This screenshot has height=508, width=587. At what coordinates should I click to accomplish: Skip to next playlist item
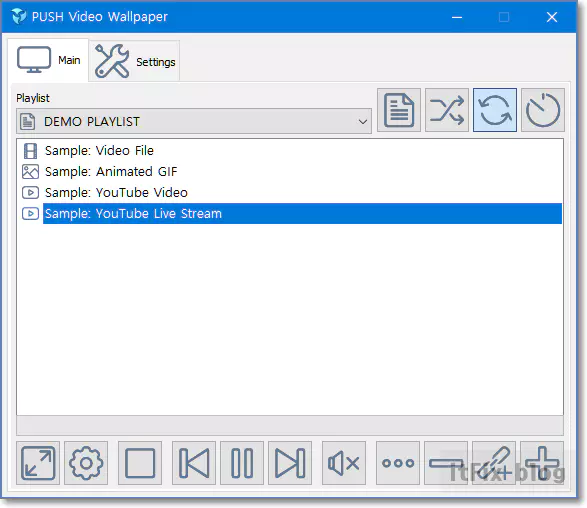point(290,463)
